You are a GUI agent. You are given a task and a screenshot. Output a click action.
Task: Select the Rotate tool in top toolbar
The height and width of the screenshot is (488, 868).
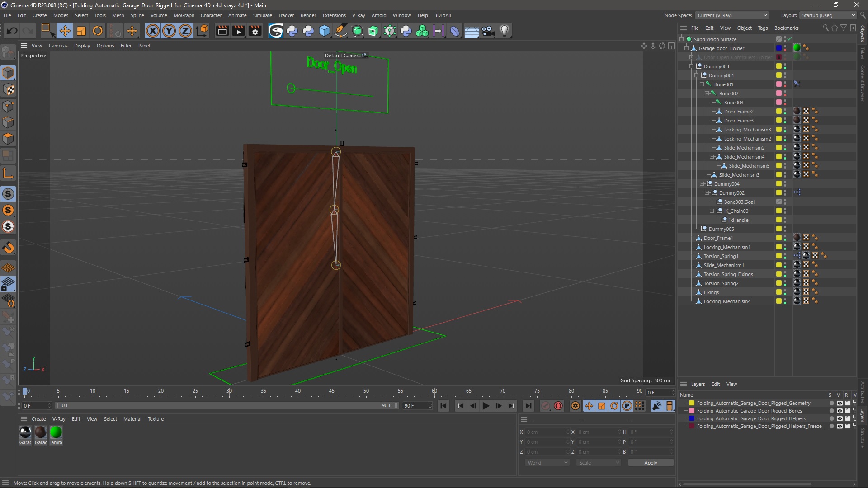98,31
